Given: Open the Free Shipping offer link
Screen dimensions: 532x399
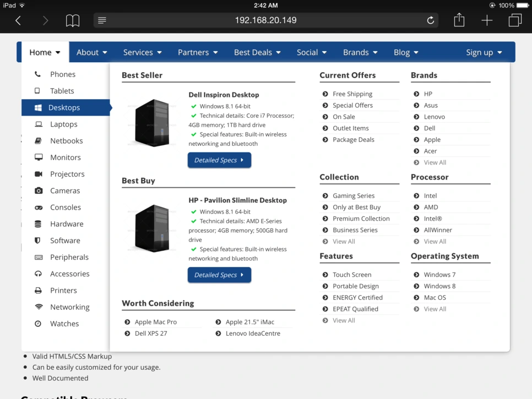Looking at the screenshot, I should 352,94.
